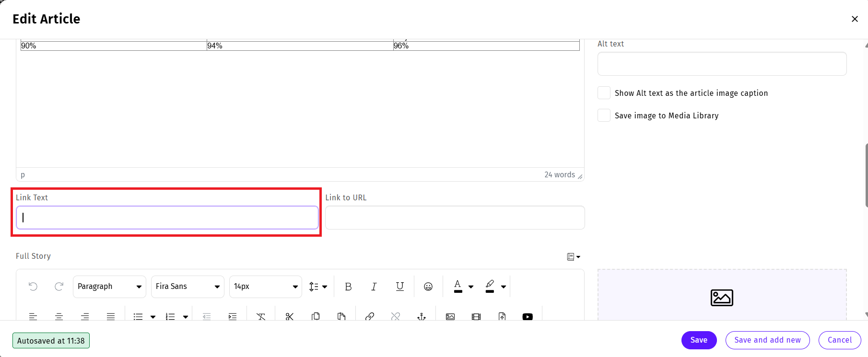This screenshot has height=357, width=868.
Task: Cancel editing the article
Action: [x=839, y=340]
